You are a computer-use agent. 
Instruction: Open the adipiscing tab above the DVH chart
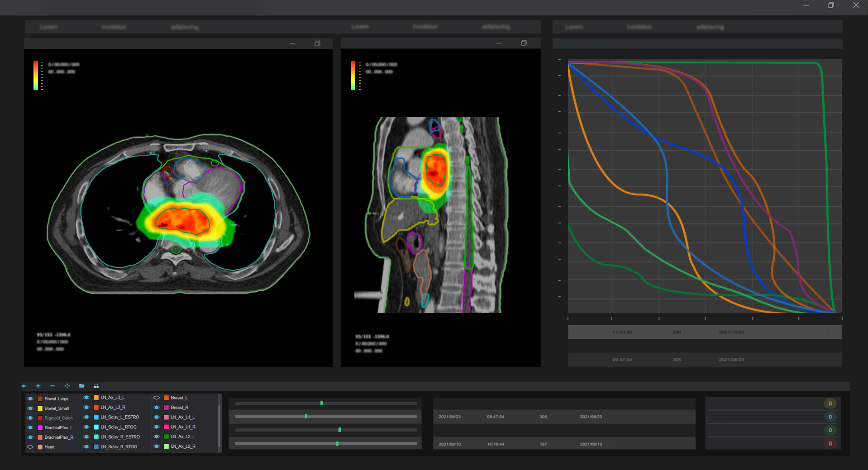pyautogui.click(x=710, y=27)
